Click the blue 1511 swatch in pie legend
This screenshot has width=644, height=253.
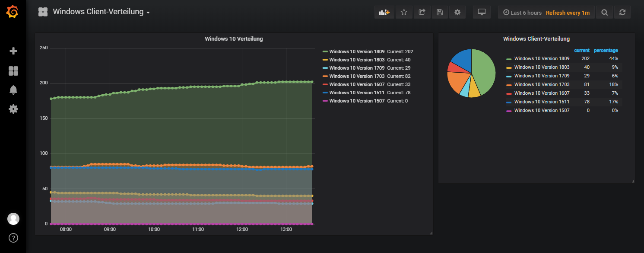coord(509,102)
